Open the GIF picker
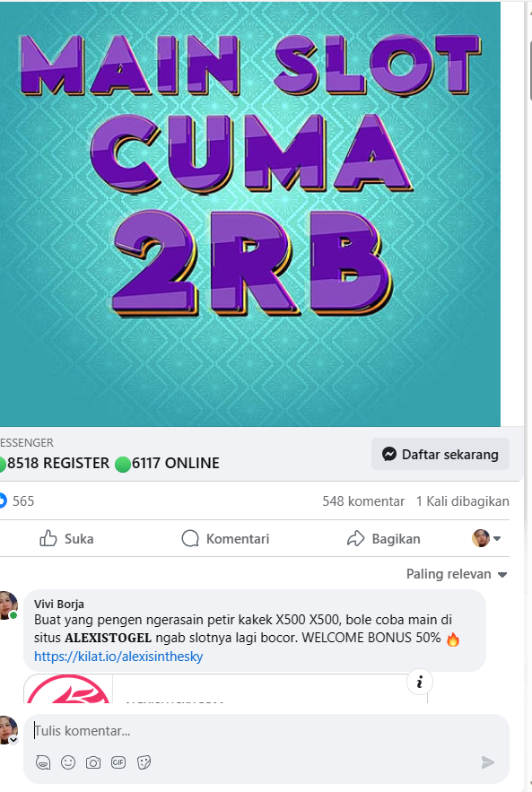Viewport: 532px width, 792px height. tap(118, 762)
